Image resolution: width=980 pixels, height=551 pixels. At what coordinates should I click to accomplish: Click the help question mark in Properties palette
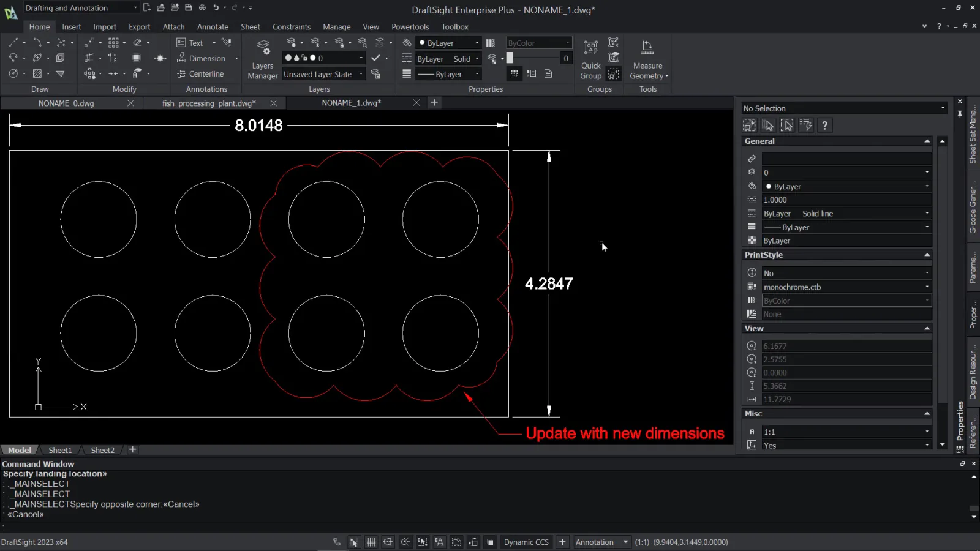coord(824,125)
